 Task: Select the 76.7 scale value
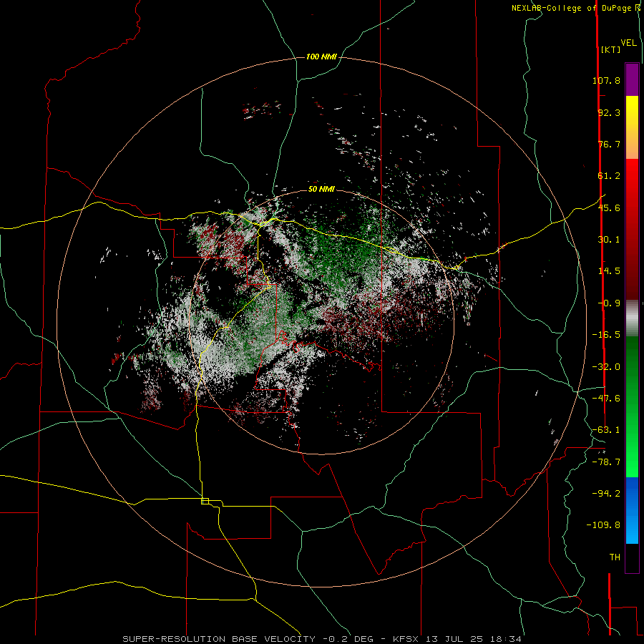pos(609,144)
